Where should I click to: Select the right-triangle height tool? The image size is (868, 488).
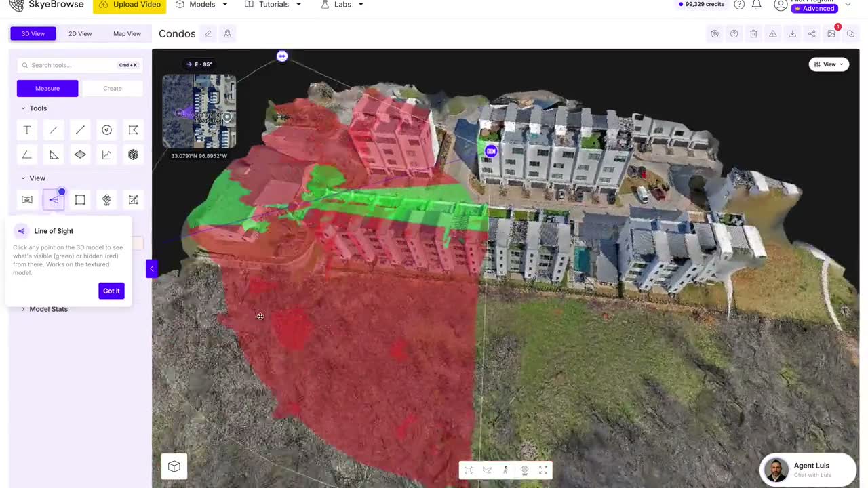pyautogui.click(x=54, y=155)
